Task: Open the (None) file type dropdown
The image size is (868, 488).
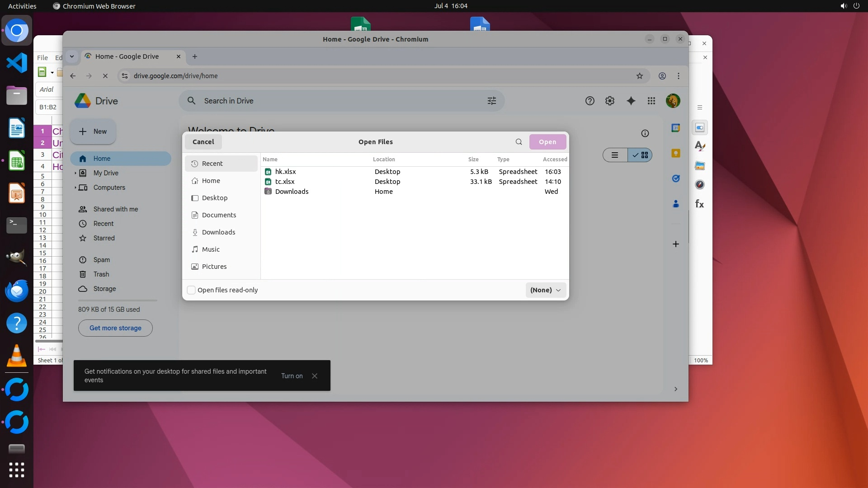Action: click(x=546, y=290)
